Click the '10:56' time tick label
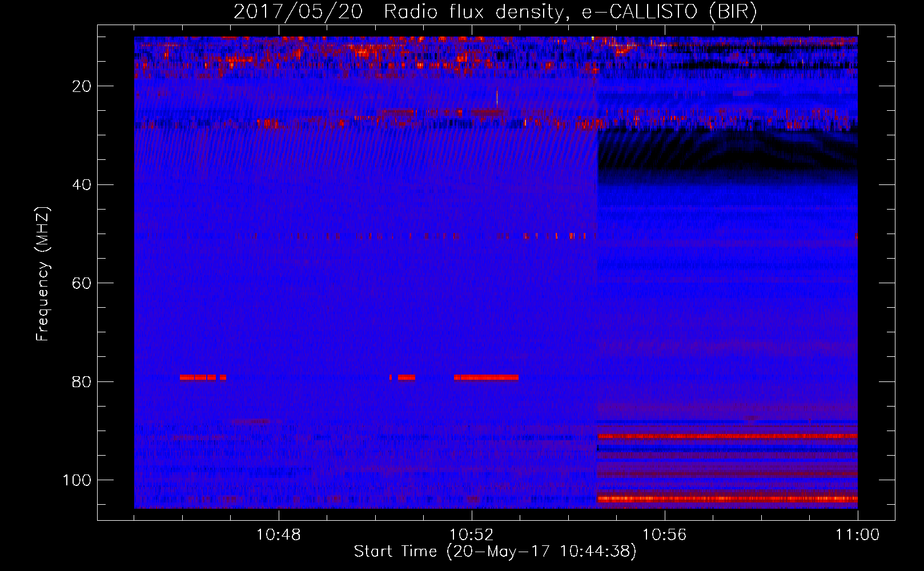The image size is (924, 571). click(x=665, y=535)
